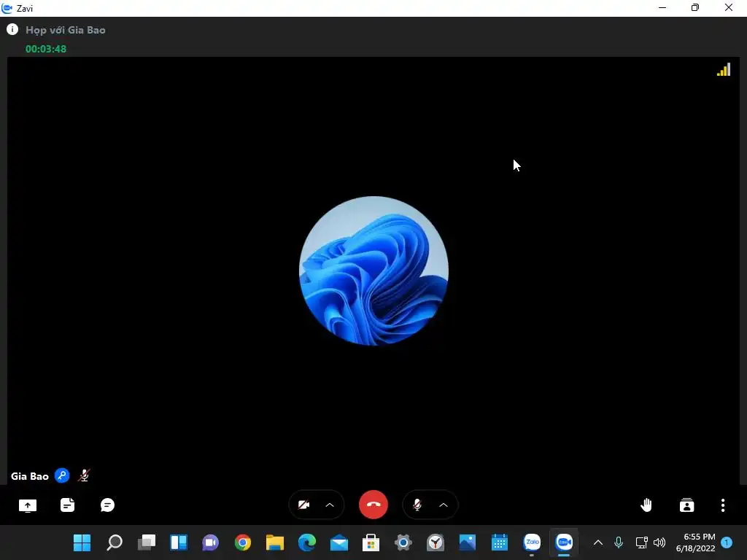Open the Mail app on taskbar
747x560 pixels.
point(339,542)
